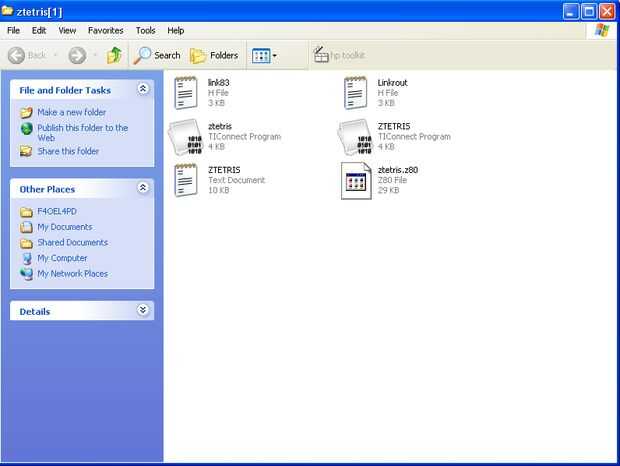The height and width of the screenshot is (466, 620).
Task: Expand the Details panel
Action: (x=143, y=310)
